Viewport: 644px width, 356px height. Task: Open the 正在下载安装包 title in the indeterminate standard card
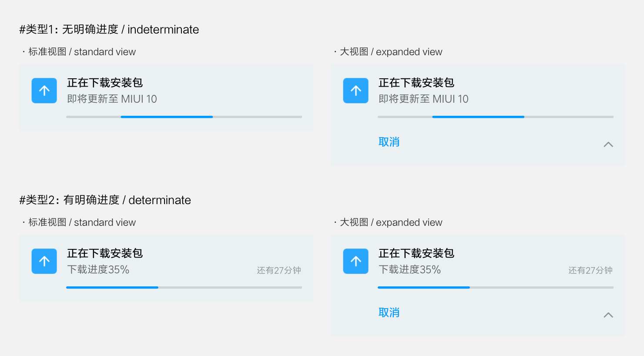(x=105, y=83)
